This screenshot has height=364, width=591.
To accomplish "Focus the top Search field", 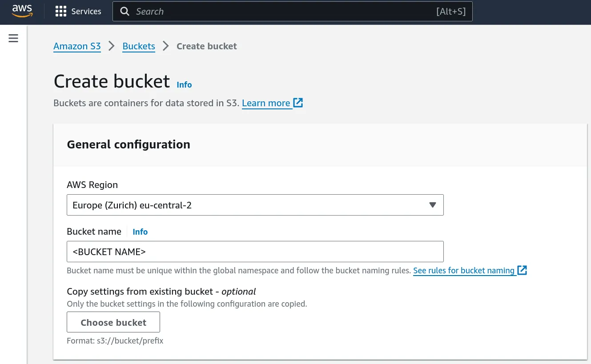I will [293, 12].
